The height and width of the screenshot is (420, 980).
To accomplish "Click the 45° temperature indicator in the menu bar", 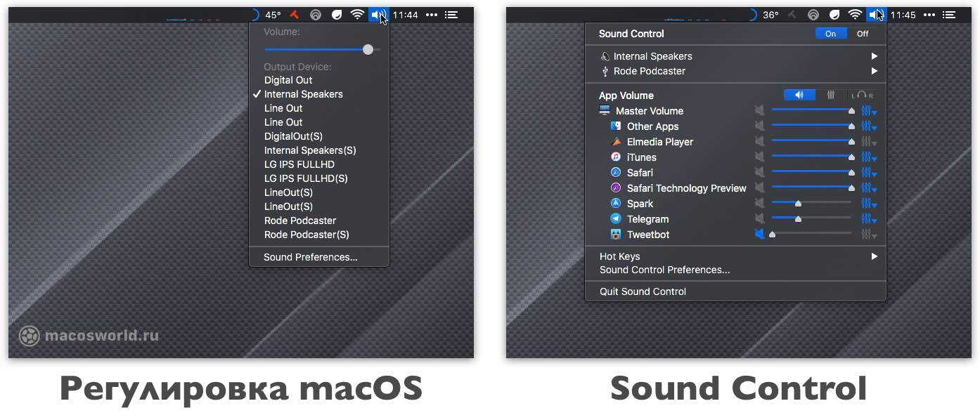I will pyautogui.click(x=273, y=15).
